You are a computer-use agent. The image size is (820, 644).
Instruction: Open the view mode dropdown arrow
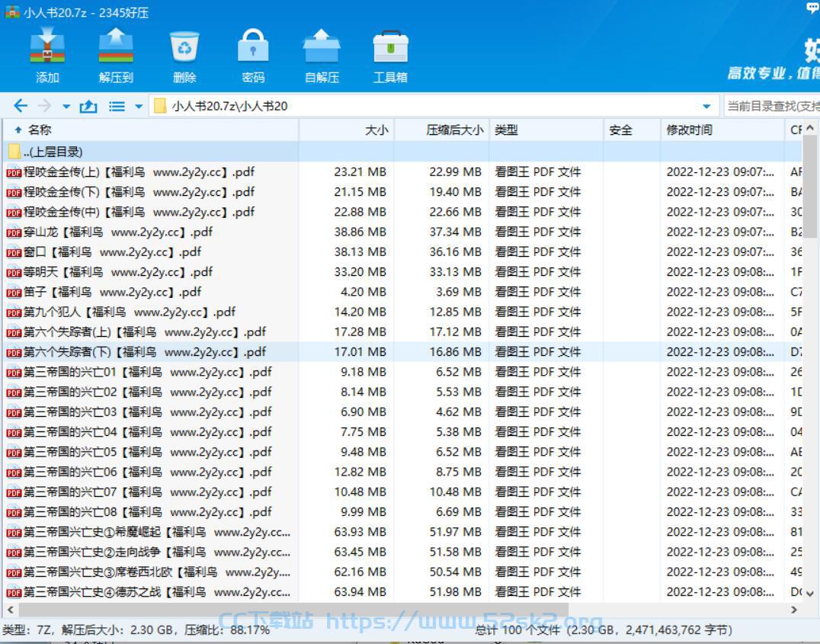click(139, 107)
